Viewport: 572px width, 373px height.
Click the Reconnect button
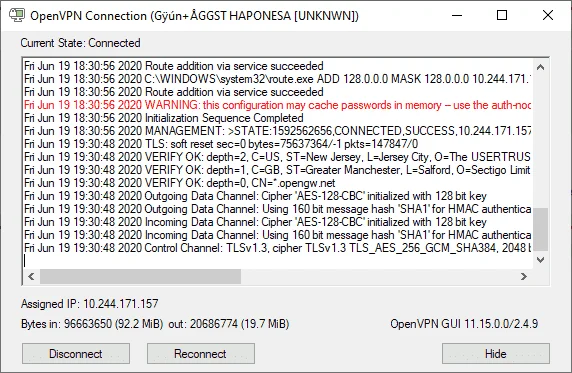(201, 353)
